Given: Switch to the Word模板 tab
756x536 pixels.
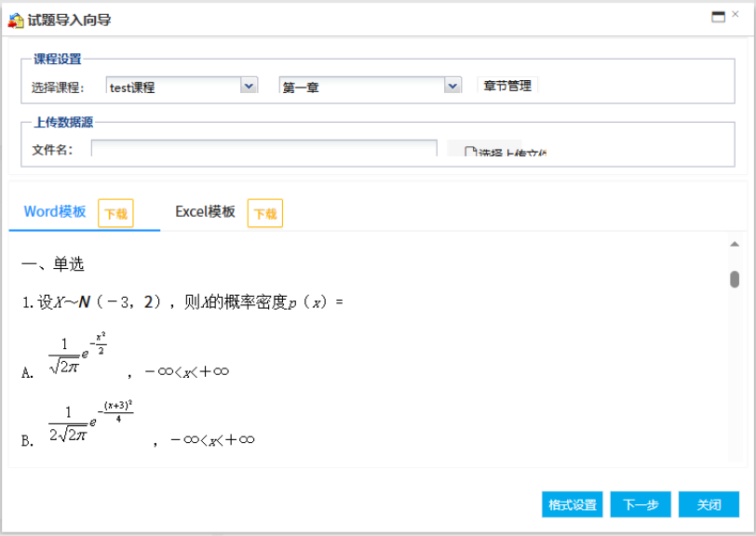Looking at the screenshot, I should point(55,212).
